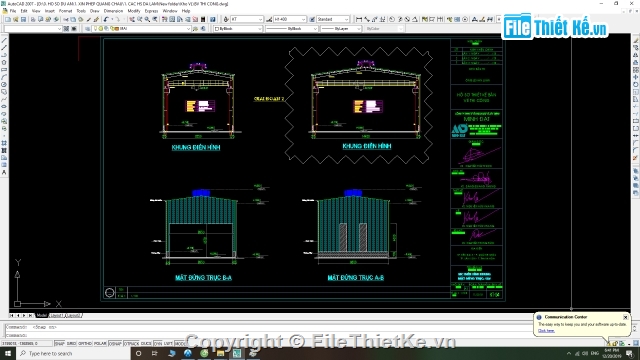The image size is (640, 360).
Task: Click the Undo arrow icon
Action: pos(106,19)
